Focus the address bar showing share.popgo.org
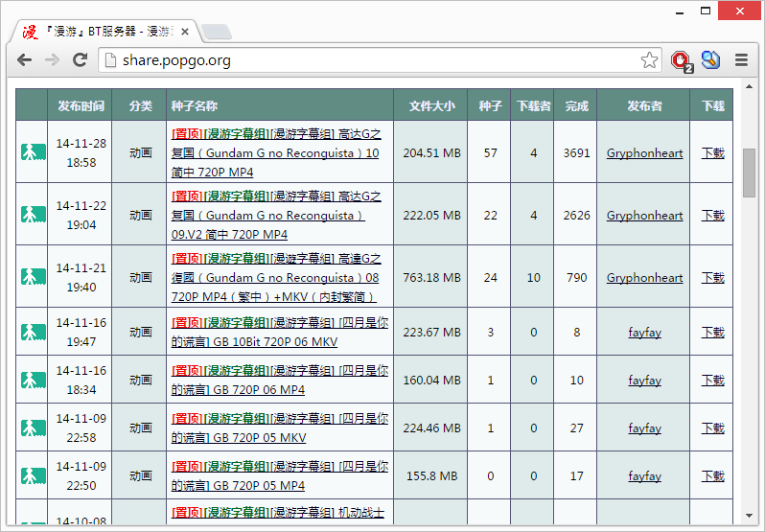Screen dimensions: 765x532 pyautogui.click(x=374, y=60)
